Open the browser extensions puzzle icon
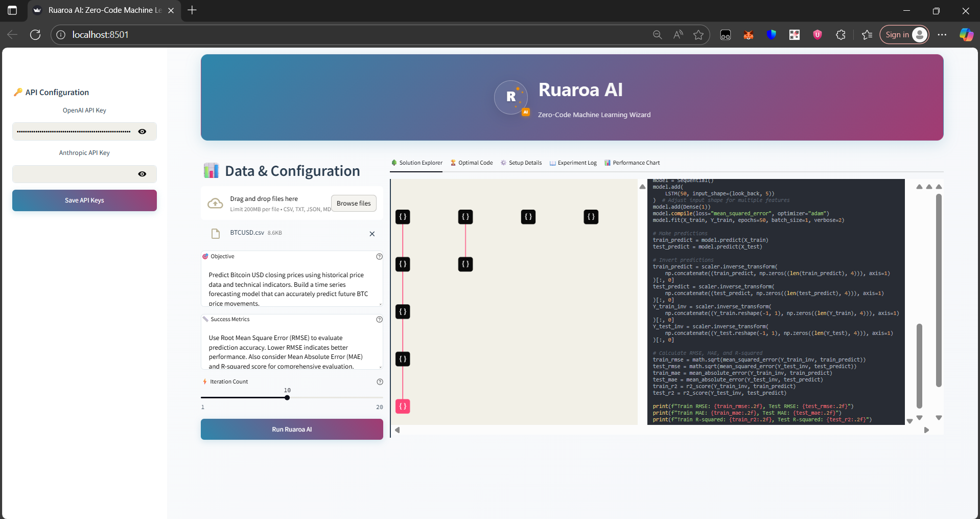 point(841,35)
